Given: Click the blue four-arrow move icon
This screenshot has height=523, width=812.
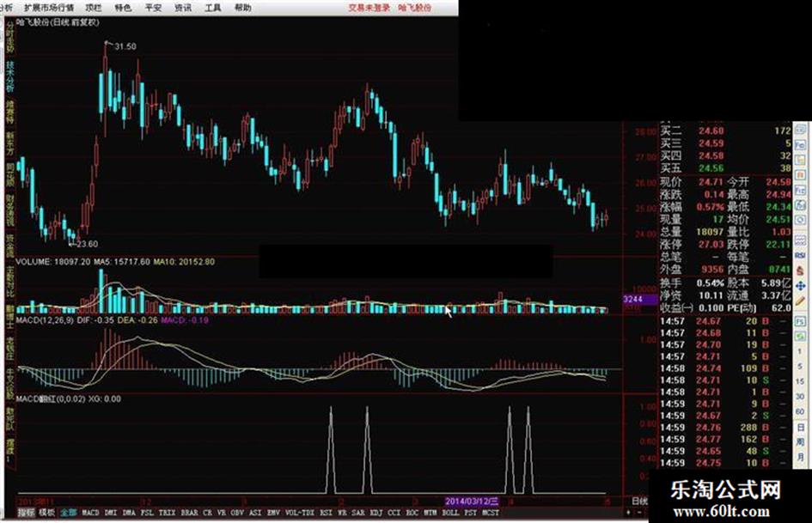Looking at the screenshot, I should [x=801, y=286].
